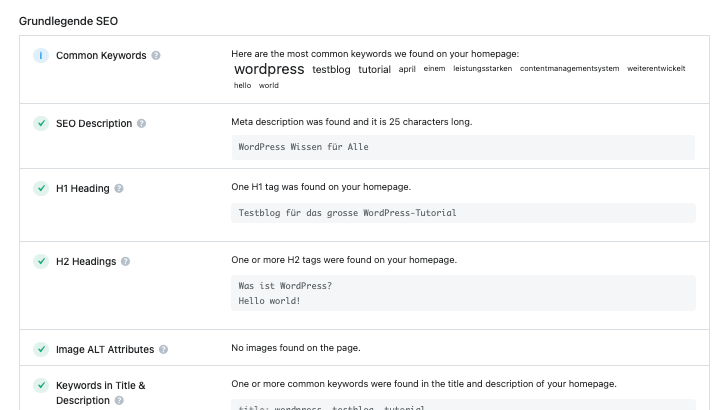Click the SEO Description label
The image size is (726, 410).
pyautogui.click(x=94, y=124)
